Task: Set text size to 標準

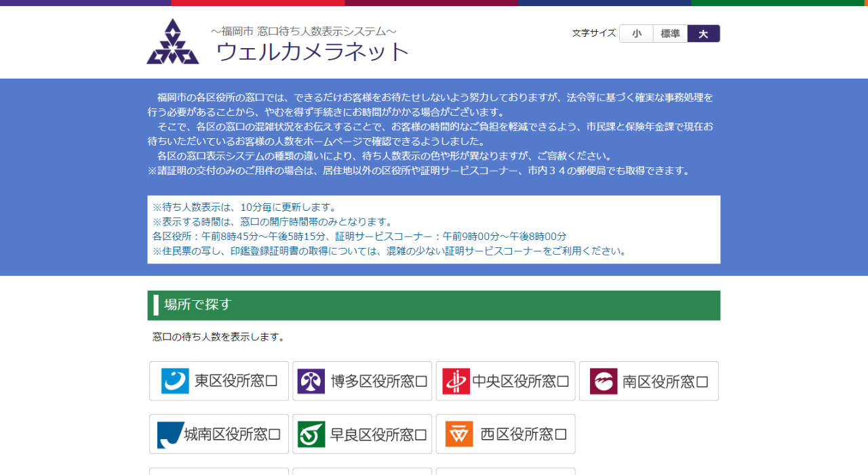Action: pos(670,34)
